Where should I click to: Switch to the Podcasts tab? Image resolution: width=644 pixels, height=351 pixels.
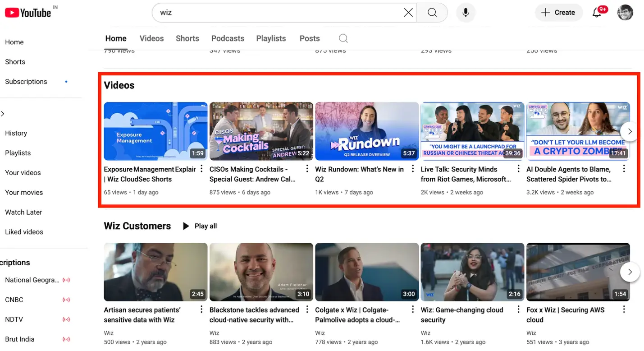click(x=228, y=38)
